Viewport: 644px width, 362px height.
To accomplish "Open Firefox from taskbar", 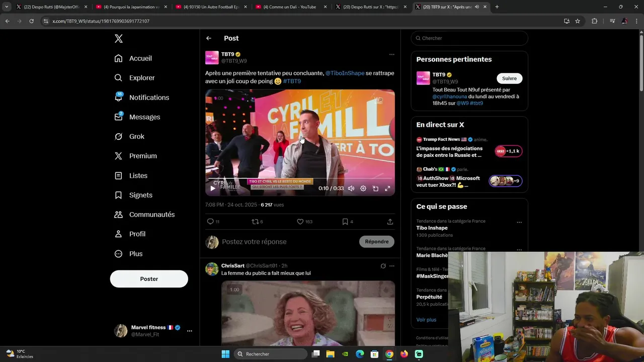I will (404, 354).
